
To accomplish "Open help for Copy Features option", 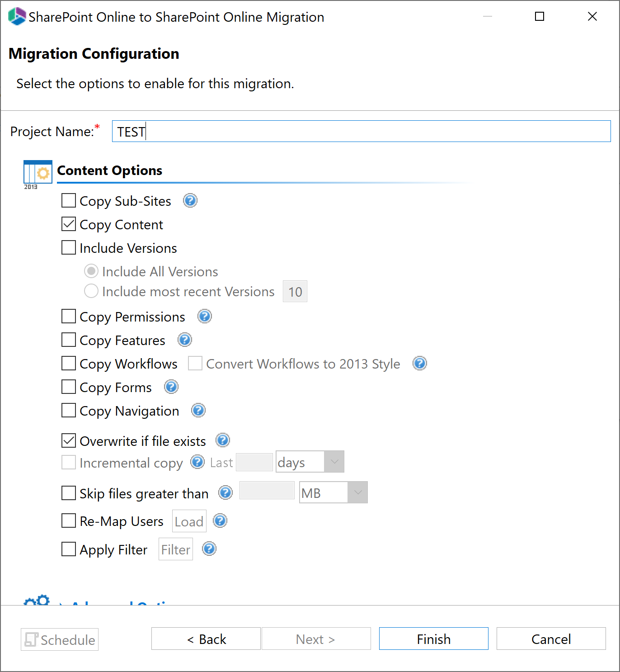I will pyautogui.click(x=184, y=340).
